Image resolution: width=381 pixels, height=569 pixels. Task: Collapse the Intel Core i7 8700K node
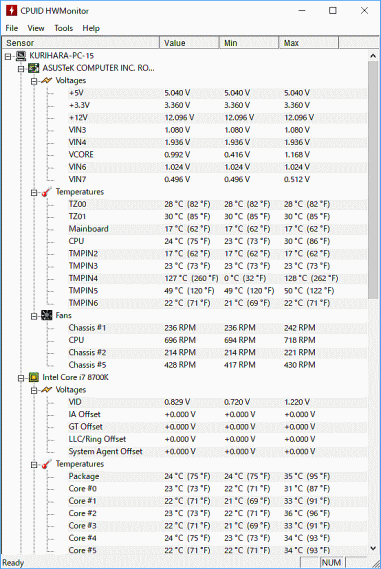[21, 378]
